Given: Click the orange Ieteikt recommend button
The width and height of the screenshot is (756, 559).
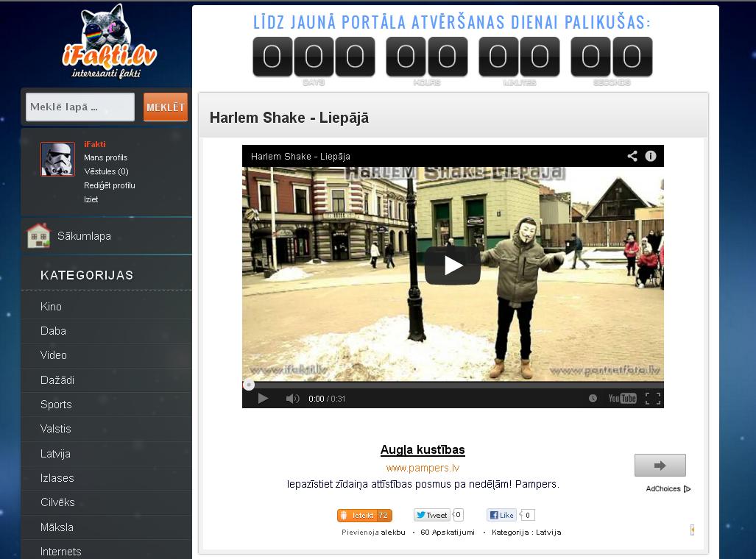Looking at the screenshot, I should tap(364, 515).
